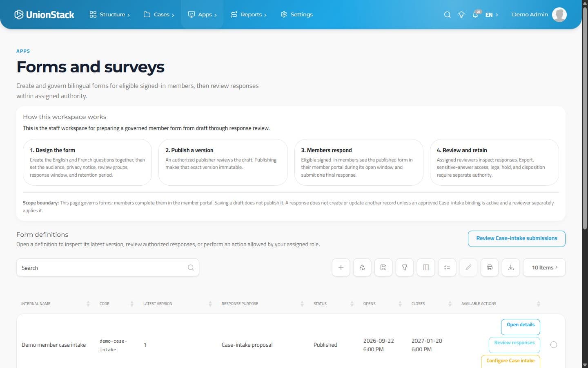Image resolution: width=588 pixels, height=368 pixels.
Task: Click the page's vertical scrollbar thumb
Action: (x=585, y=119)
